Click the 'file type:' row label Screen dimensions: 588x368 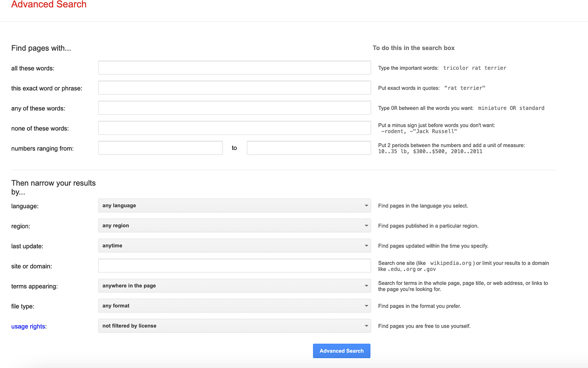point(23,307)
